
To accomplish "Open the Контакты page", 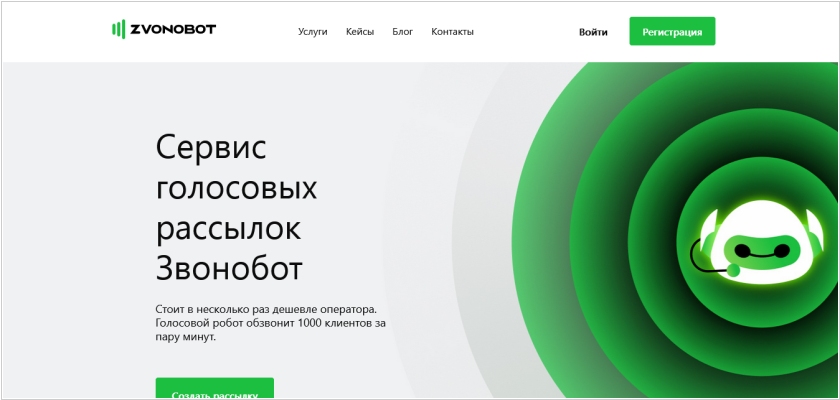I will [452, 32].
